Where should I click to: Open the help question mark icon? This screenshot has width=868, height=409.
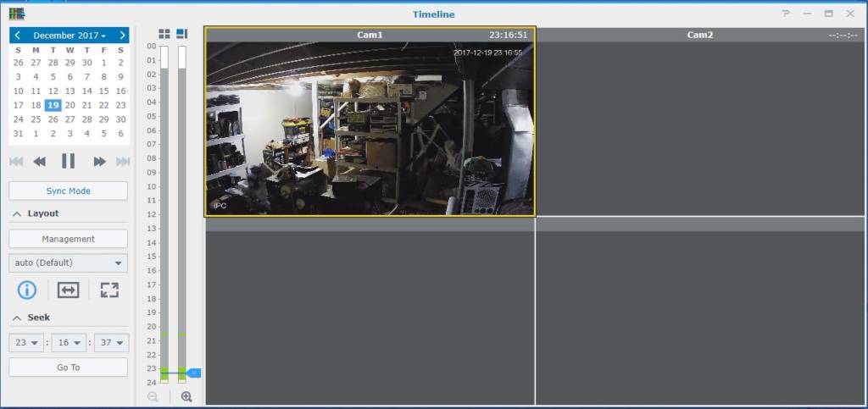[786, 14]
